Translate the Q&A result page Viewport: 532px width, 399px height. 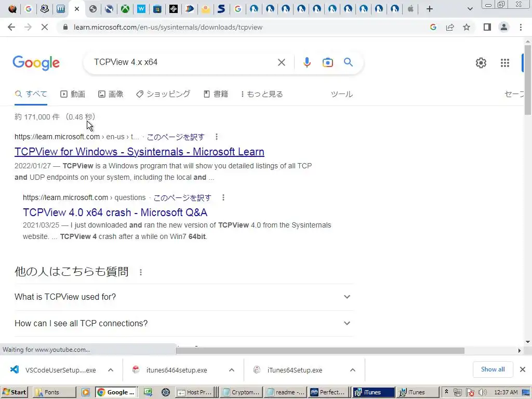click(x=182, y=198)
